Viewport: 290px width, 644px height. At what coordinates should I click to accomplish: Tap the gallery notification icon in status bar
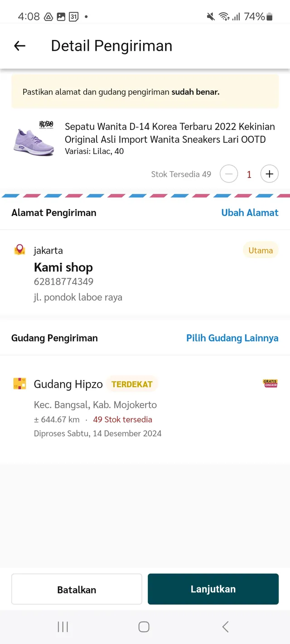point(61,17)
